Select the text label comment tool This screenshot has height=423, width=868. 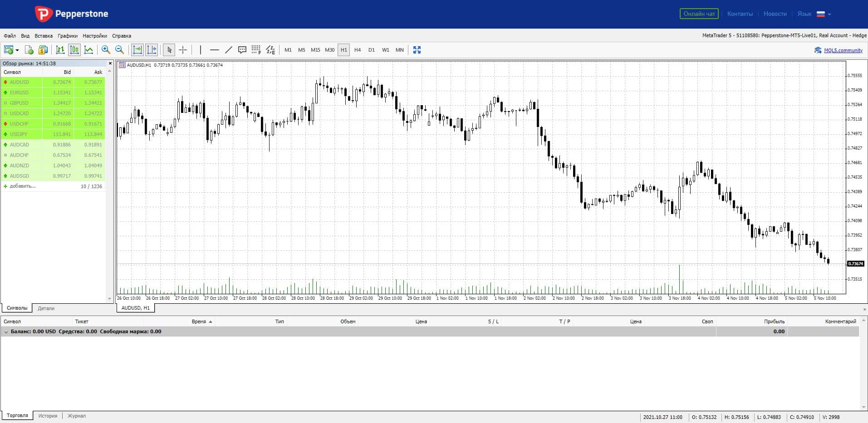pos(242,50)
